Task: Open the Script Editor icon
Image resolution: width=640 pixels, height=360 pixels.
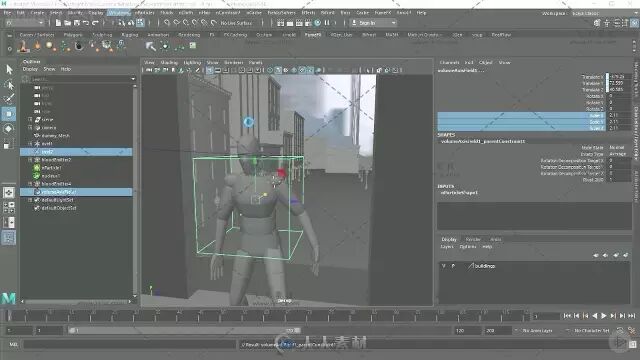Action: (632, 344)
